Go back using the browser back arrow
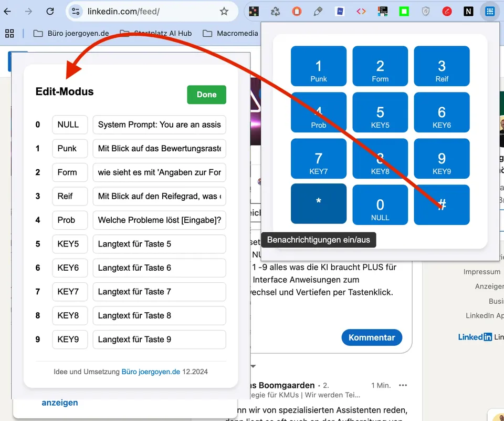This screenshot has height=421, width=504. (7, 12)
